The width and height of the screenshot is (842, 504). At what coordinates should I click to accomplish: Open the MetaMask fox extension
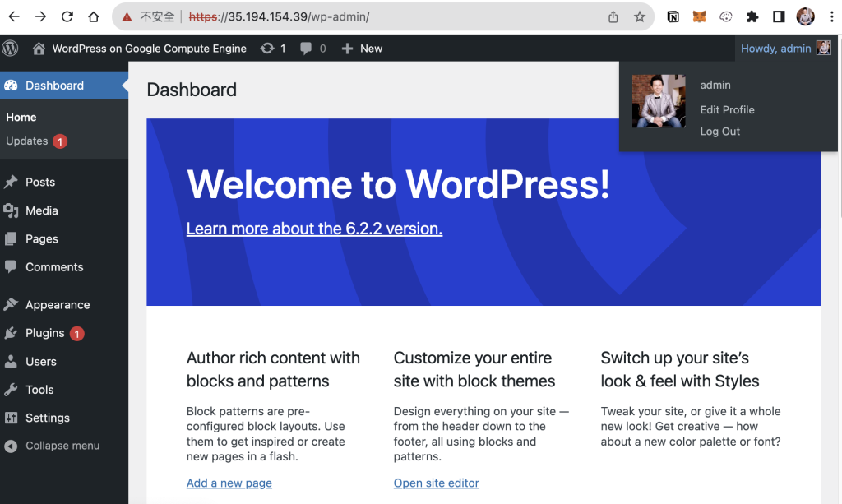click(699, 16)
